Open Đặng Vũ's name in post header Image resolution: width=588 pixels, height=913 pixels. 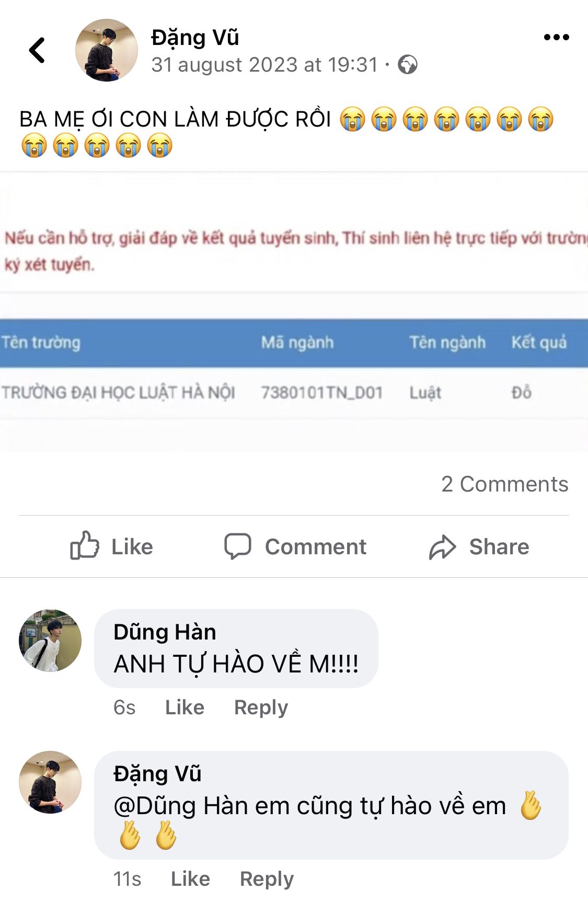(195, 38)
